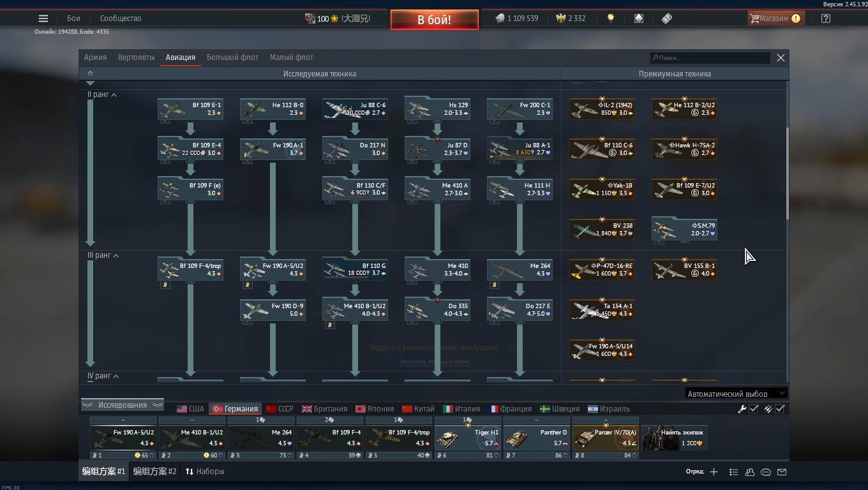868x490 pixels.
Task: Select premium BV 155 B-1 card
Action: click(684, 270)
